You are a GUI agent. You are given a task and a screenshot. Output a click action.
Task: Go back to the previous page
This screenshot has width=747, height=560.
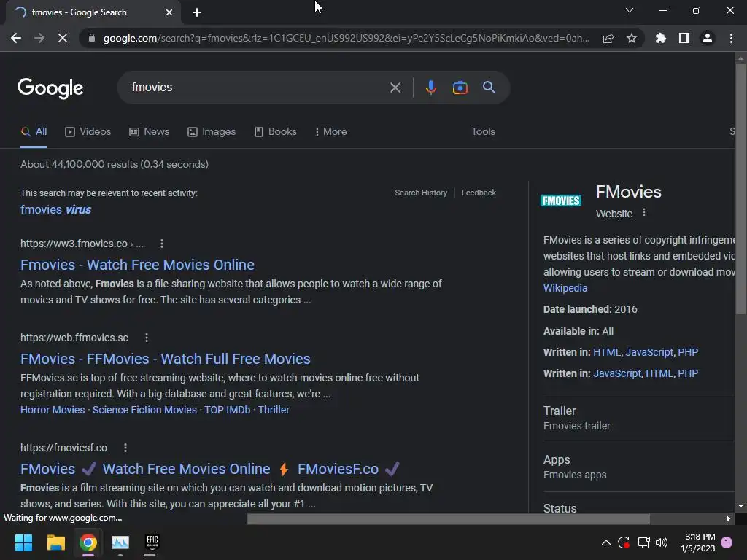point(16,38)
